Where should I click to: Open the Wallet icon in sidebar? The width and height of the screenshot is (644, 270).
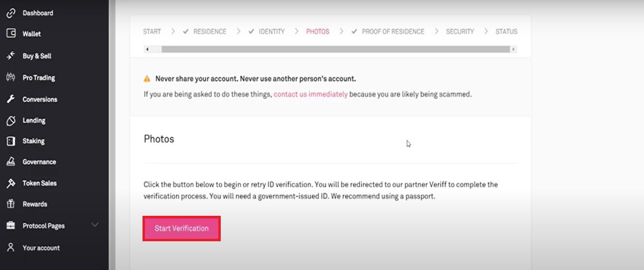point(11,34)
